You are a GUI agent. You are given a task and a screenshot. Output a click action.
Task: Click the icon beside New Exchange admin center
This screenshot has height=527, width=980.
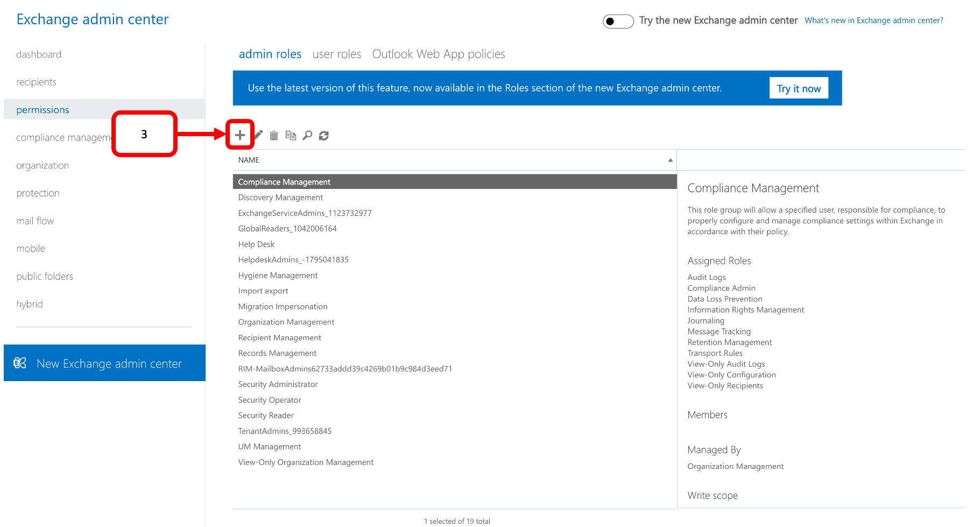[x=20, y=363]
